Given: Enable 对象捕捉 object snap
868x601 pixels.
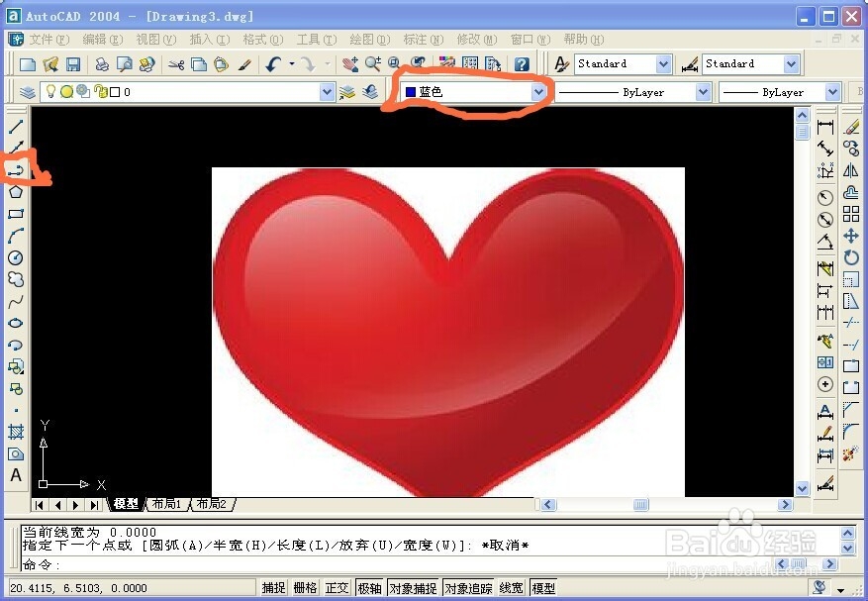Looking at the screenshot, I should pos(413,586).
